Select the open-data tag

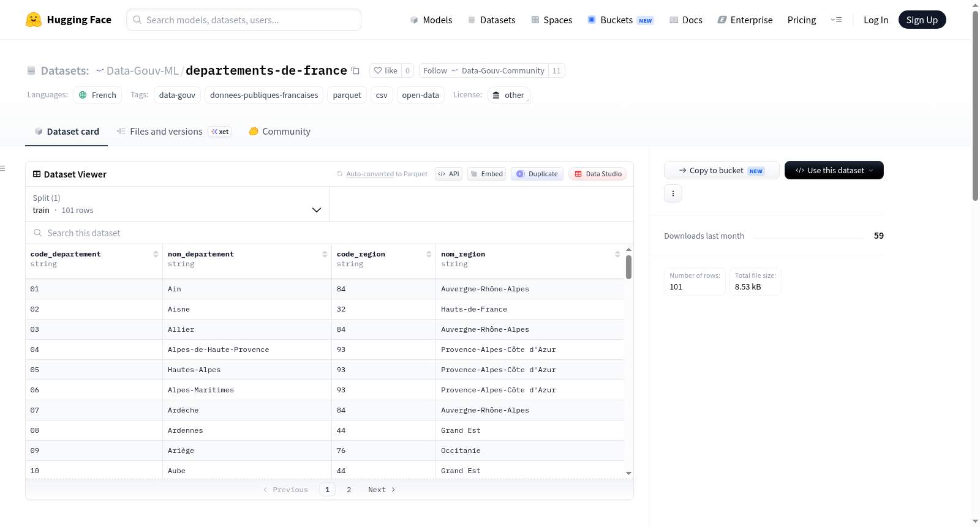click(420, 95)
